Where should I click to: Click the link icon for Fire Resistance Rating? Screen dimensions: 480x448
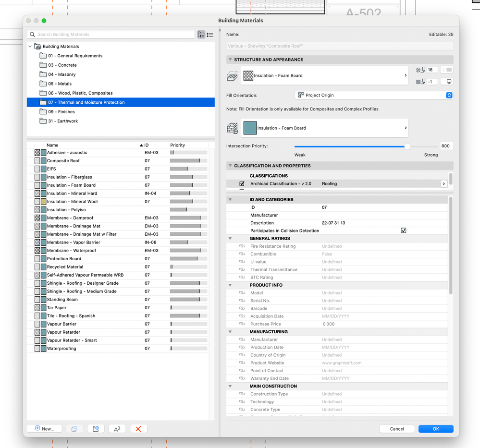(x=242, y=246)
